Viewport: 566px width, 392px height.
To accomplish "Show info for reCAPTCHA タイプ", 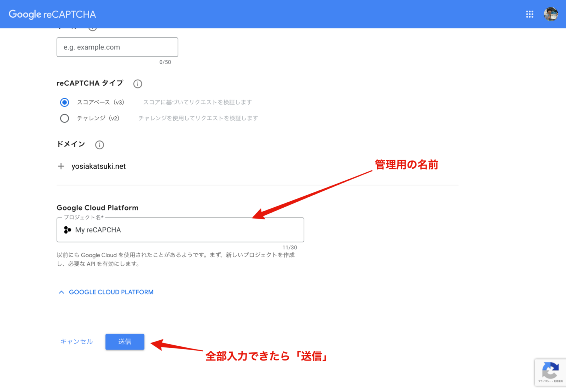I will 138,84.
